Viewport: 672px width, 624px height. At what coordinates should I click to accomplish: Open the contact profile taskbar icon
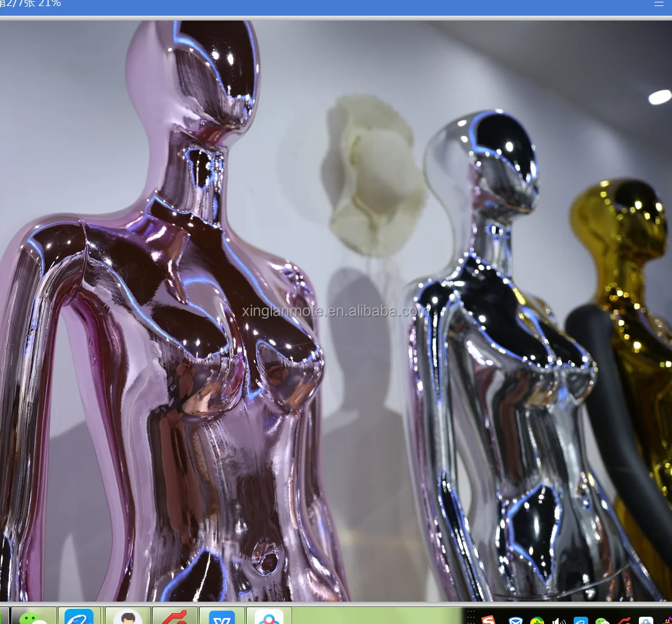click(x=127, y=619)
